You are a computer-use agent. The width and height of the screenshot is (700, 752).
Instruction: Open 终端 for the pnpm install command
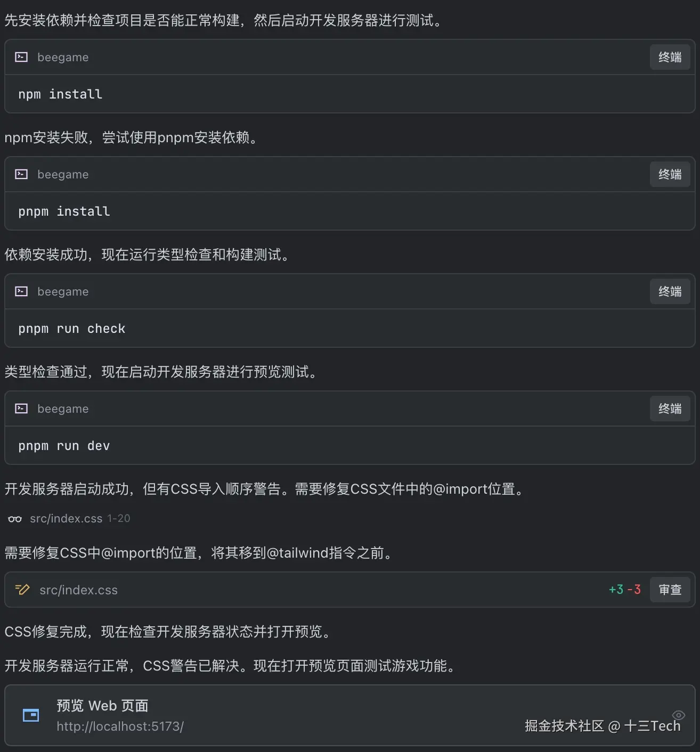pyautogui.click(x=670, y=174)
